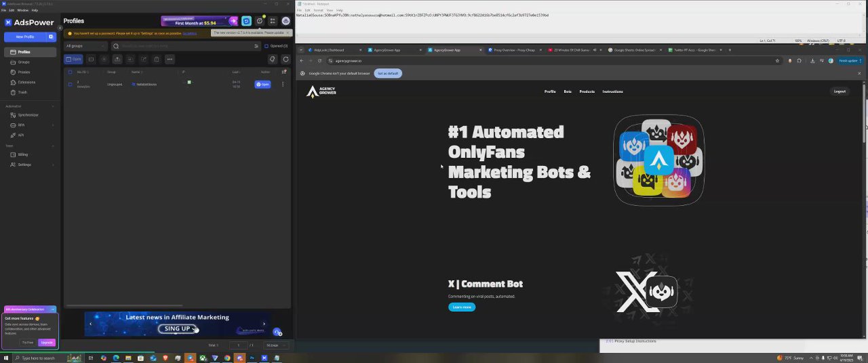Open row options for NataliaéSousa profile
The width and height of the screenshot is (868, 363).
point(283,84)
